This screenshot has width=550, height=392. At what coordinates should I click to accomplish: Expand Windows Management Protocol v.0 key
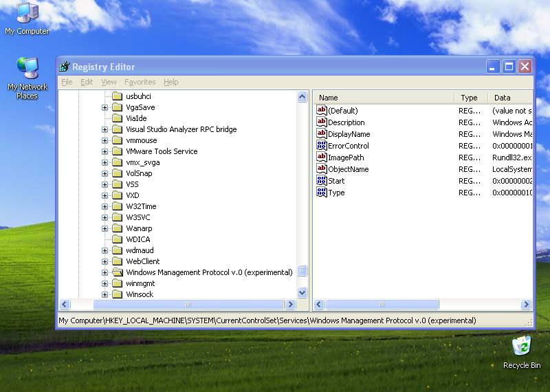coord(104,272)
